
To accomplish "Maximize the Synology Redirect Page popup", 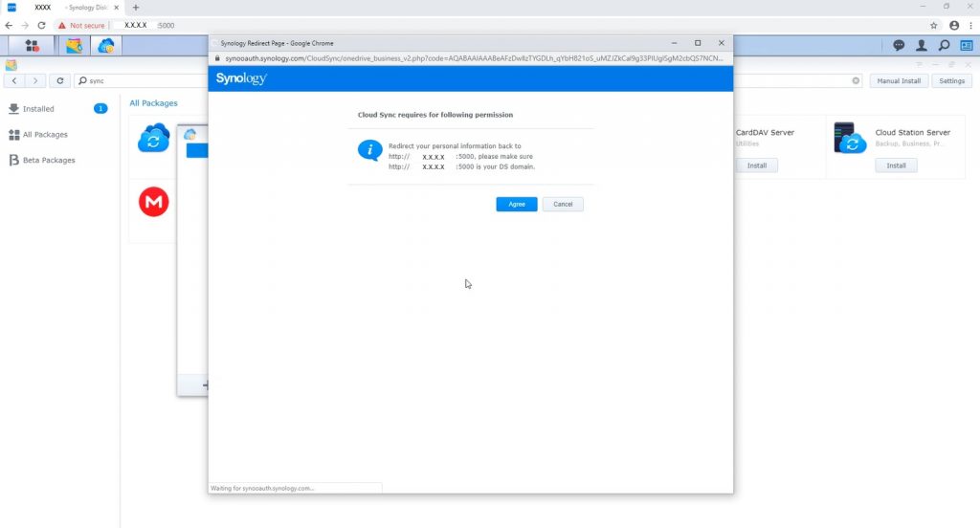I will tap(698, 43).
